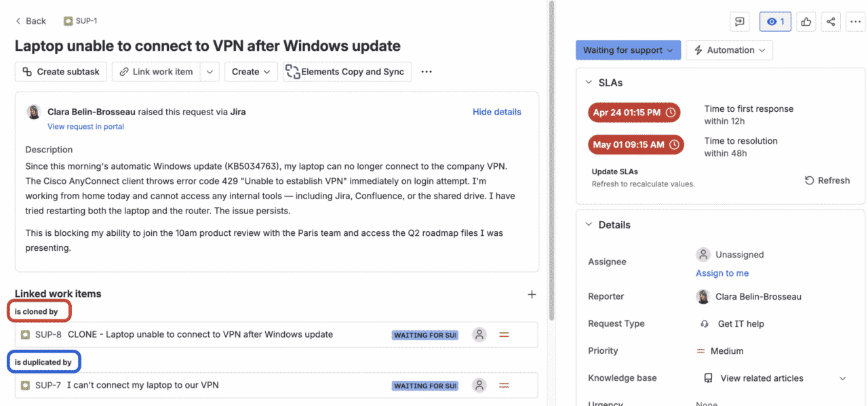The width and height of the screenshot is (868, 406).
Task: Open View request in portal link
Action: (85, 127)
